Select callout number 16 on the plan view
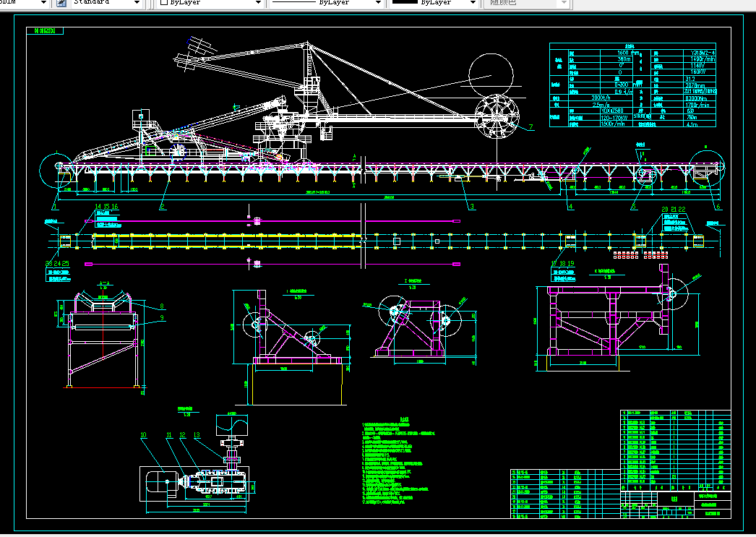The image size is (756, 537). point(115,206)
